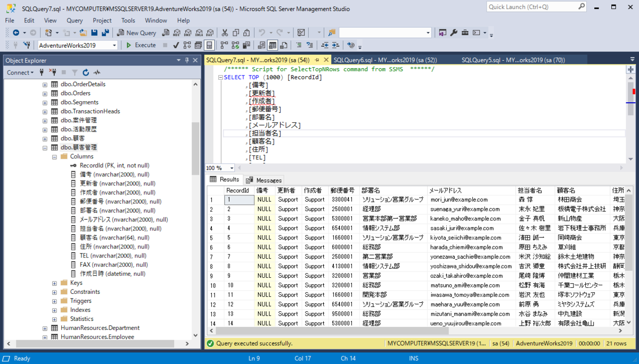
Task: Open the Properties wrench icon
Action: 454,32
